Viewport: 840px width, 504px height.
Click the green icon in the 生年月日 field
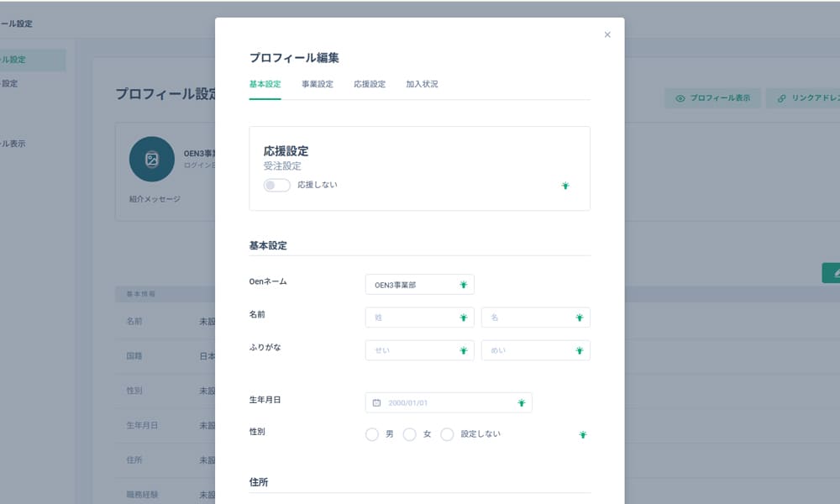pos(521,403)
